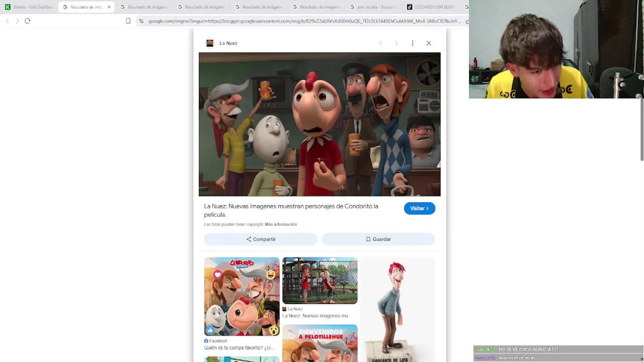Go to next image with right chevron
The image size is (644, 362).
click(396, 43)
